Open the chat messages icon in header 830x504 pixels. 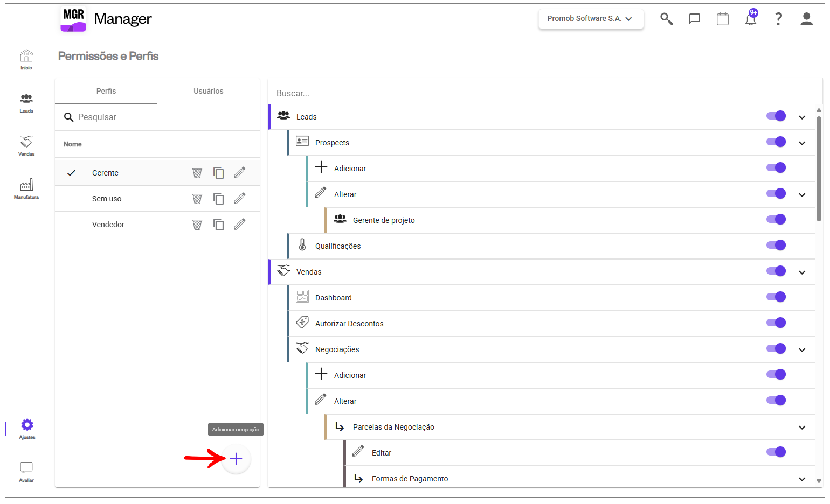(x=695, y=19)
